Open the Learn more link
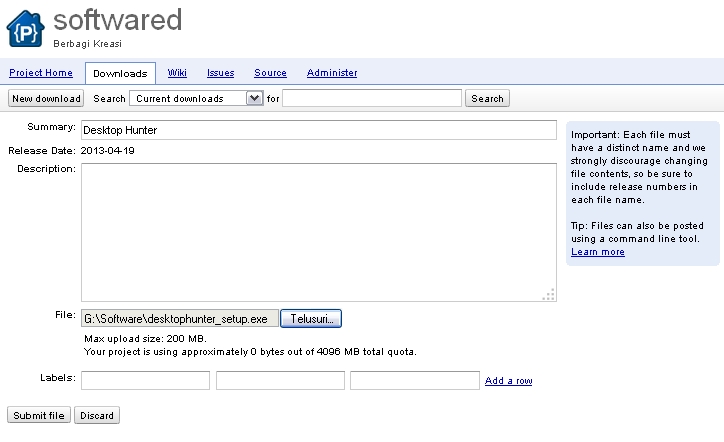 click(x=597, y=252)
